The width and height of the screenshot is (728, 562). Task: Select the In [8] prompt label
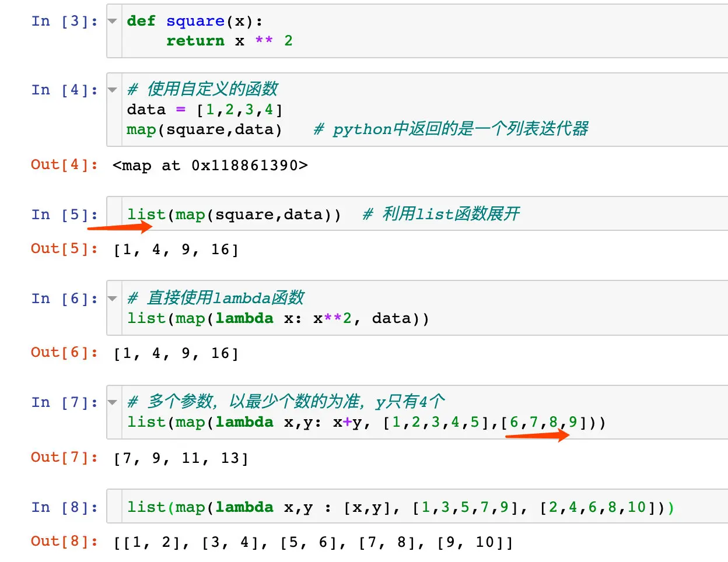(x=65, y=508)
